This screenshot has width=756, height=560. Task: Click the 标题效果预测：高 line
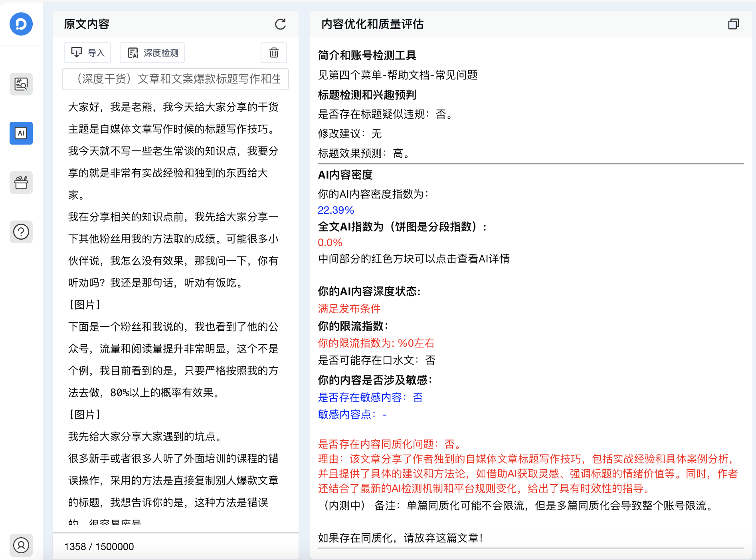click(364, 153)
